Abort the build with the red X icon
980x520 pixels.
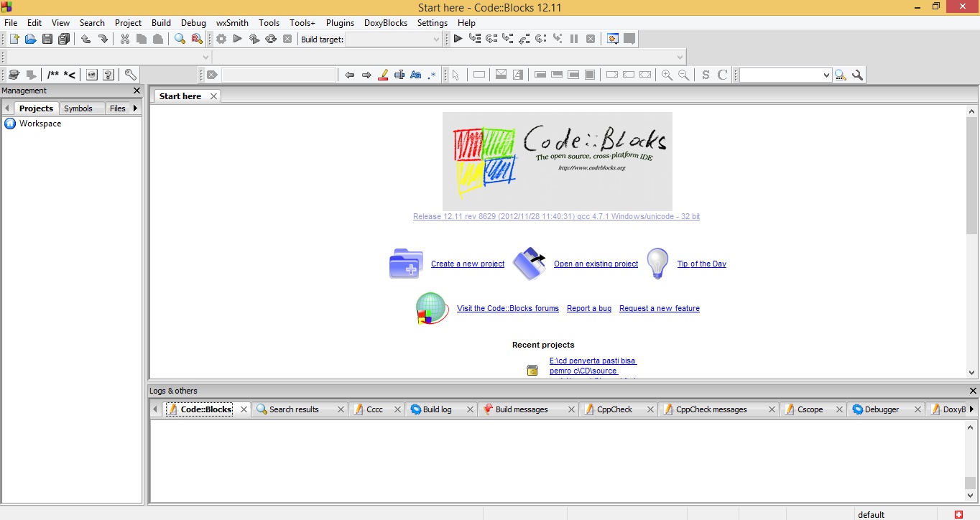[x=287, y=39]
